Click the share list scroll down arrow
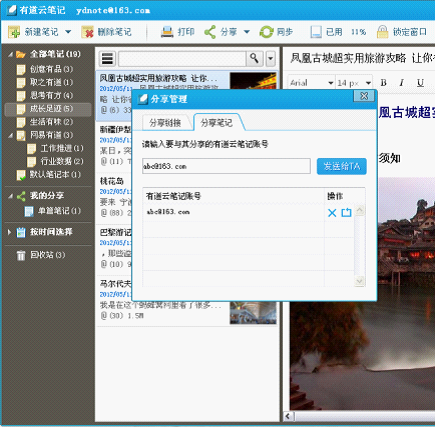This screenshot has height=427, width=435. pos(359,281)
